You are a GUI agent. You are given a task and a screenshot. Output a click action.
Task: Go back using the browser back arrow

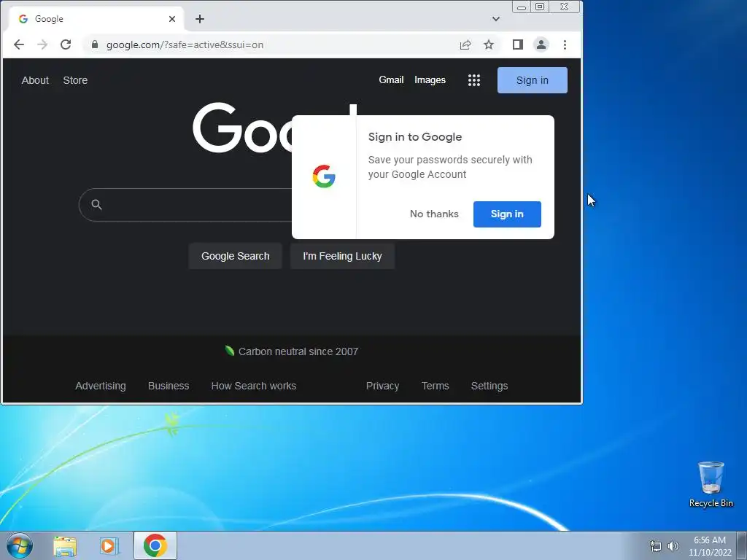click(x=18, y=44)
